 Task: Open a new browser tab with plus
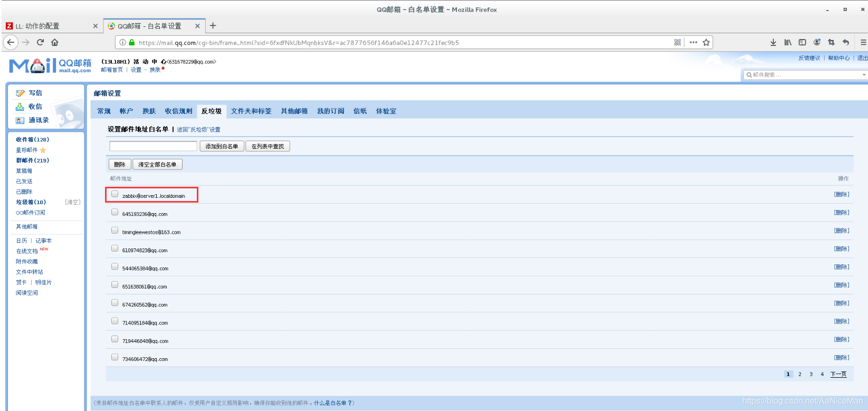coord(213,25)
